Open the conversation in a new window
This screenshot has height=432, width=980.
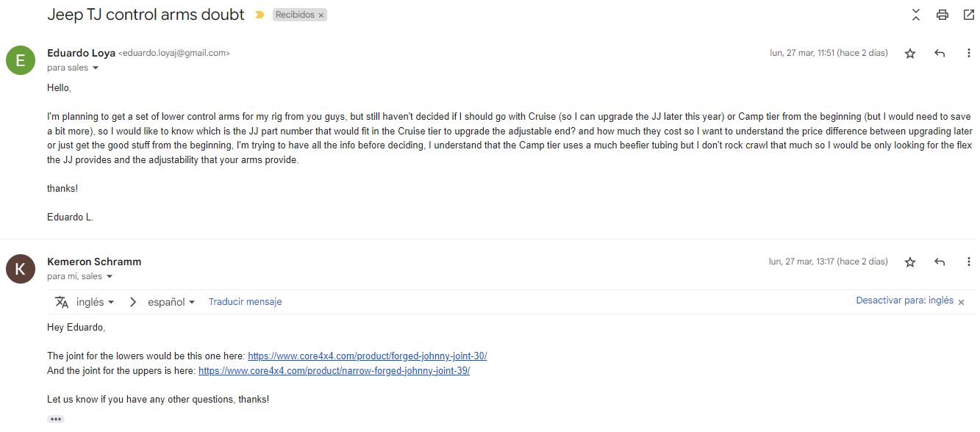(968, 15)
